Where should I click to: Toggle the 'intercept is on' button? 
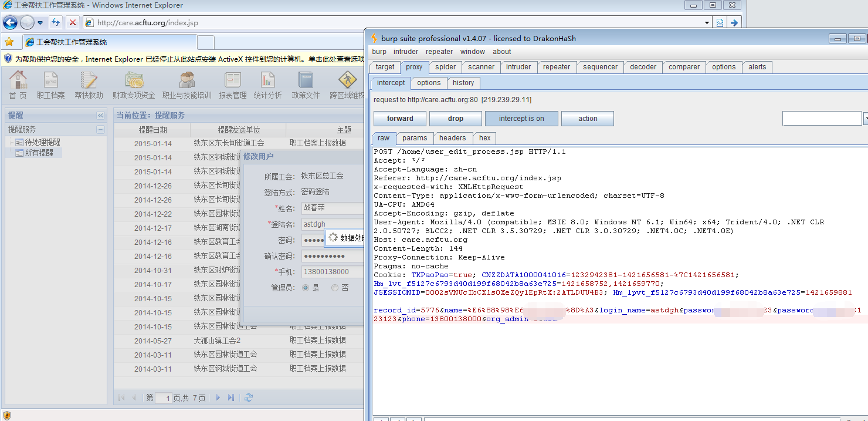521,119
